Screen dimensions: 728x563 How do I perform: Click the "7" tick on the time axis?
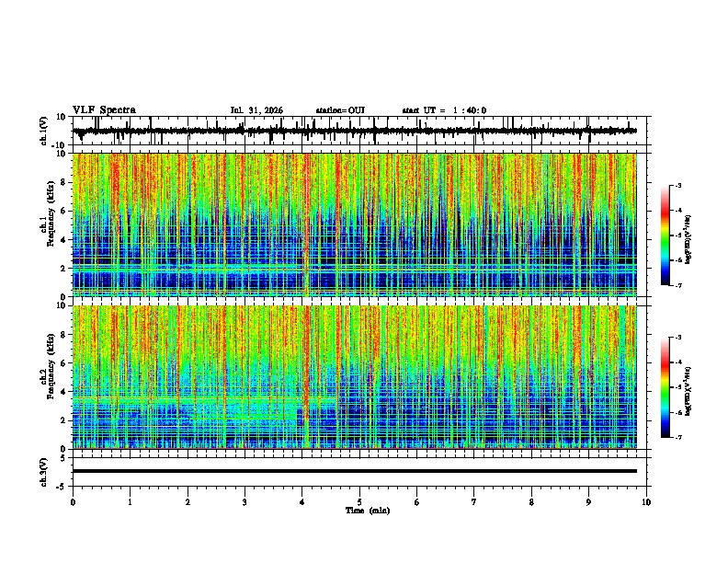(473, 502)
